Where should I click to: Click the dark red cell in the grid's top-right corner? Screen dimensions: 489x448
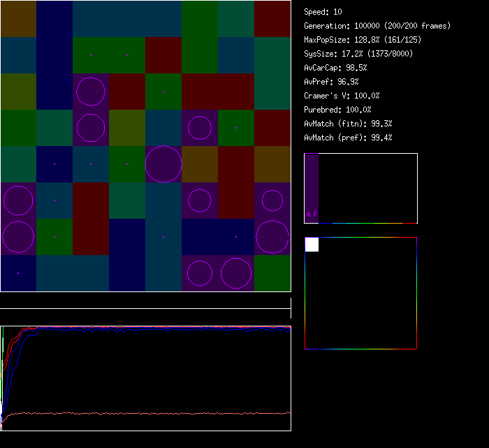pos(272,19)
